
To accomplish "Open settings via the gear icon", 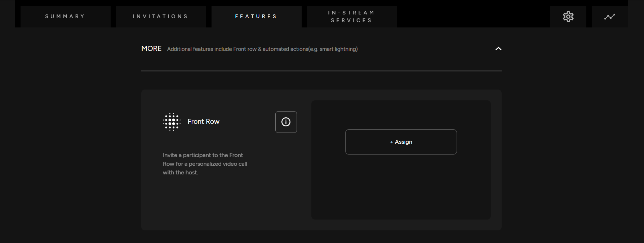I will (x=568, y=17).
